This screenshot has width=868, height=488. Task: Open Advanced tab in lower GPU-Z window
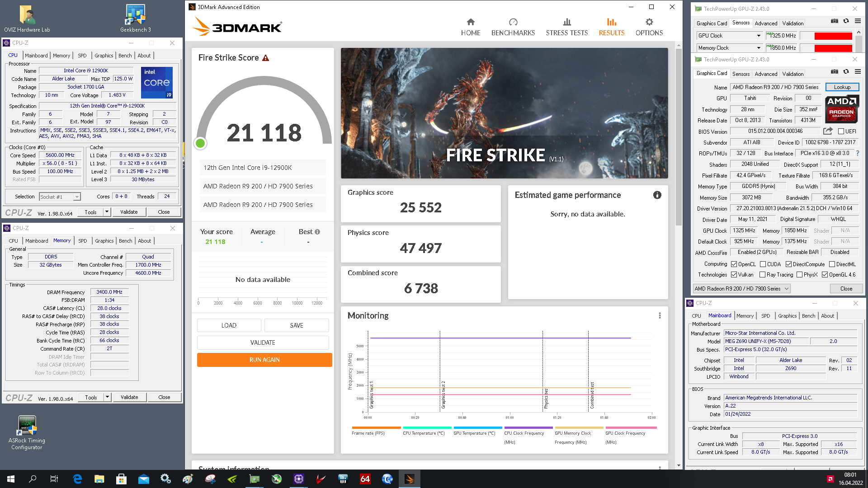[x=766, y=74]
